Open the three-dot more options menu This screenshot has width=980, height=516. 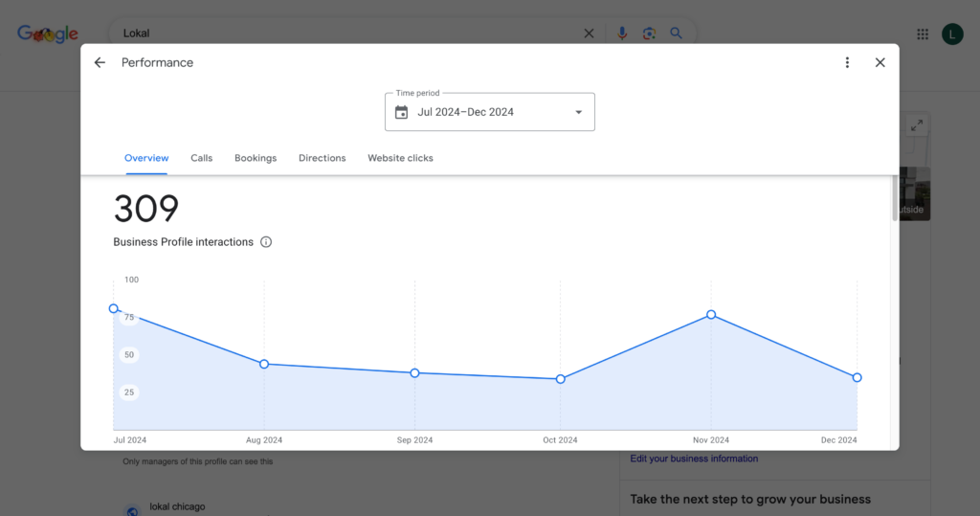click(847, 63)
